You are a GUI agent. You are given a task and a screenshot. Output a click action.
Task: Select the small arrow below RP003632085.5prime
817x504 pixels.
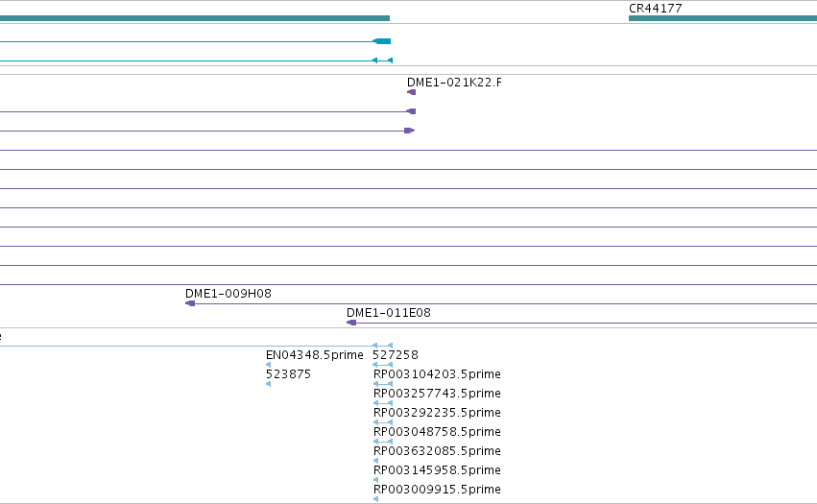375,461
